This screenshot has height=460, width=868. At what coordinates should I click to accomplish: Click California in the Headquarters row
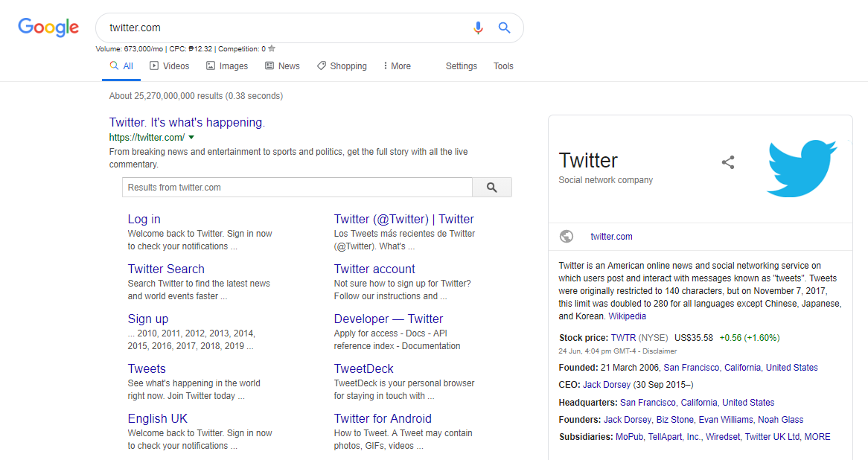[x=699, y=403]
